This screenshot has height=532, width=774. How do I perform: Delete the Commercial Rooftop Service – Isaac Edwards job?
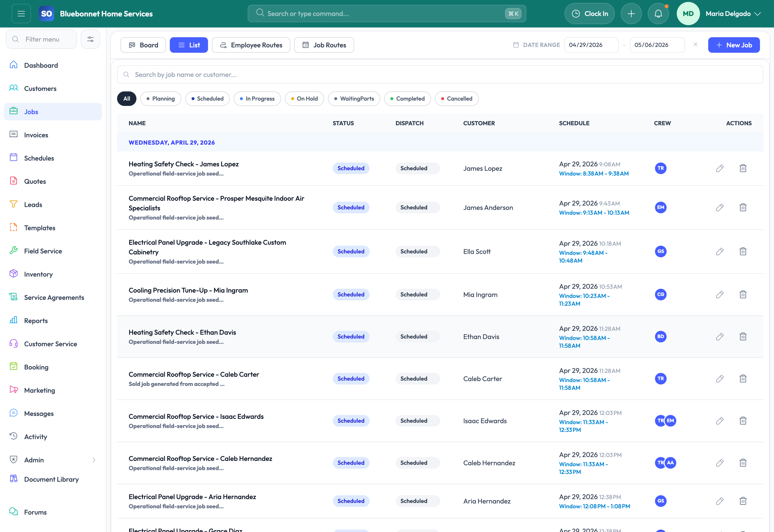coord(743,421)
